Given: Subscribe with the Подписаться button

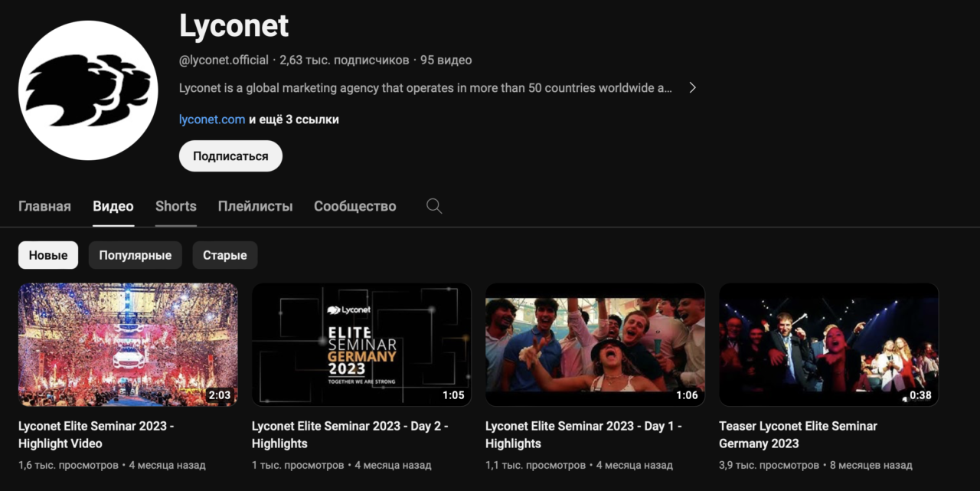Looking at the screenshot, I should point(230,156).
